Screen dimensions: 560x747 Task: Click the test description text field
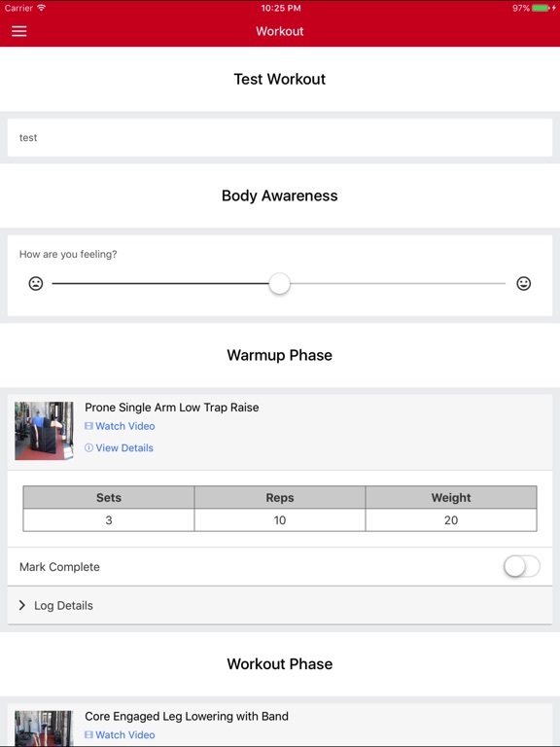[280, 138]
